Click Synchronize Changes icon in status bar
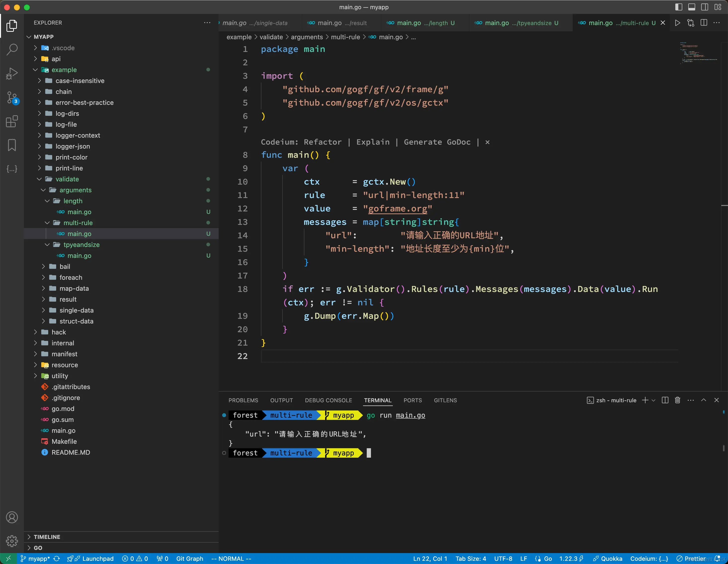728x564 pixels. [x=57, y=559]
